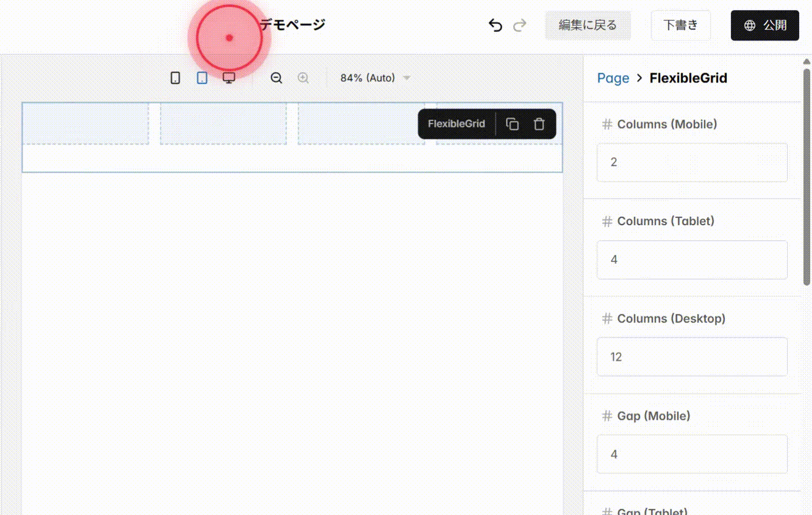Viewport: 812px width, 515px height.
Task: Click the Columns (Tablet) value field
Action: 692,259
